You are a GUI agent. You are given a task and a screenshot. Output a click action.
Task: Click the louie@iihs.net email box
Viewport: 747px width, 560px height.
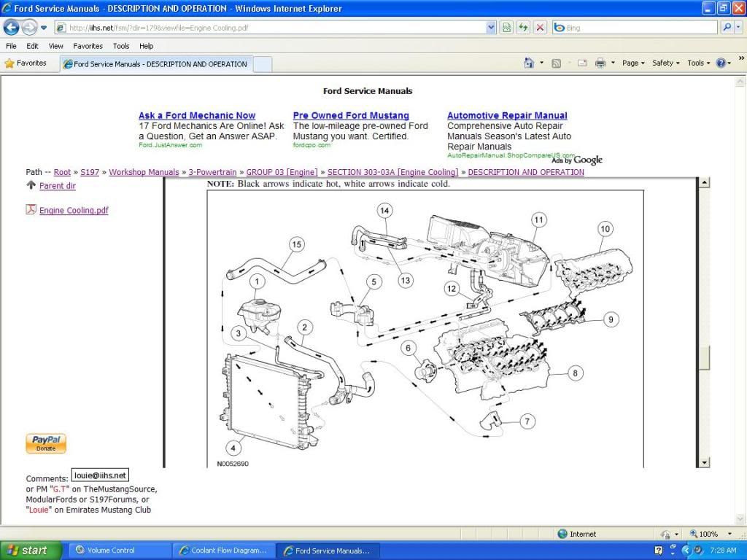(x=100, y=475)
